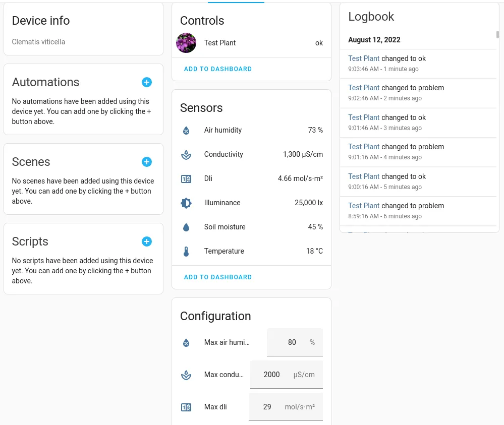Screen dimensions: 504x425
Task: Edit the Max dli value field
Action: (x=286, y=407)
